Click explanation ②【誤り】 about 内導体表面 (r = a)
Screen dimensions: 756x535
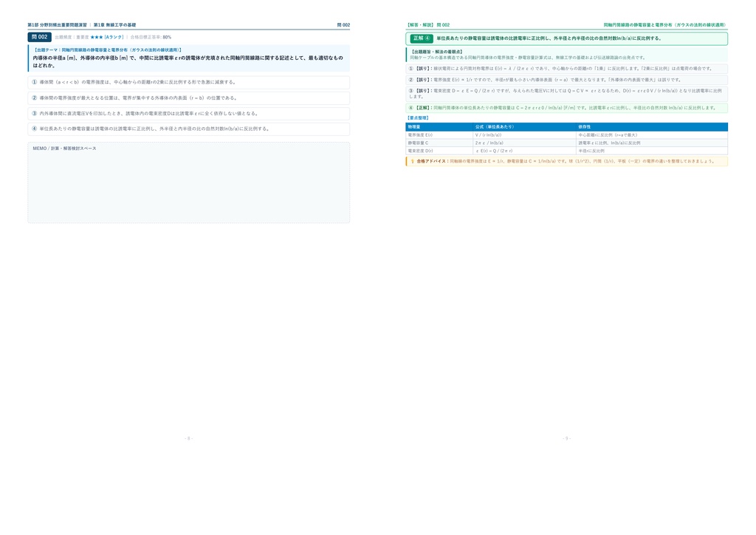point(566,80)
